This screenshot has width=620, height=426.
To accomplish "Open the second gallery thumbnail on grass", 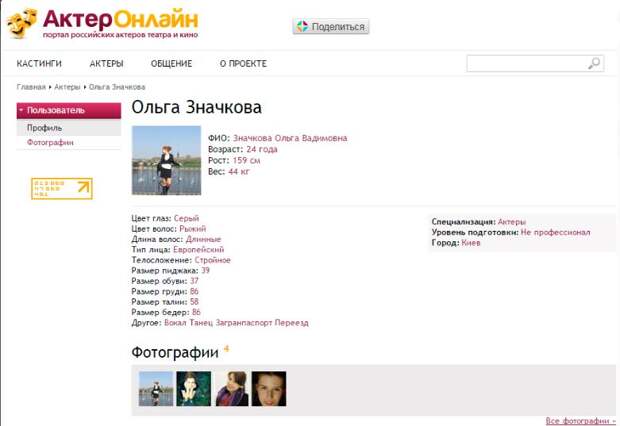I will pyautogui.click(x=194, y=389).
